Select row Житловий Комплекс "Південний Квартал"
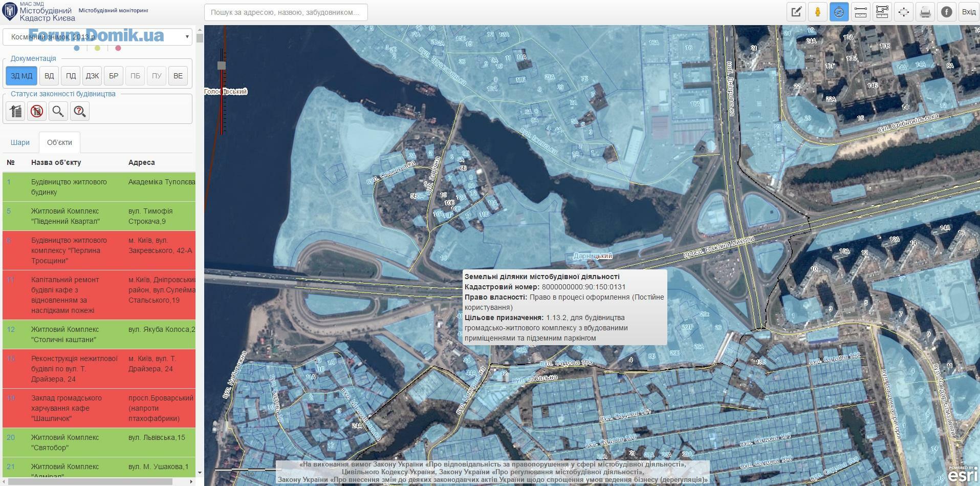 click(99, 216)
